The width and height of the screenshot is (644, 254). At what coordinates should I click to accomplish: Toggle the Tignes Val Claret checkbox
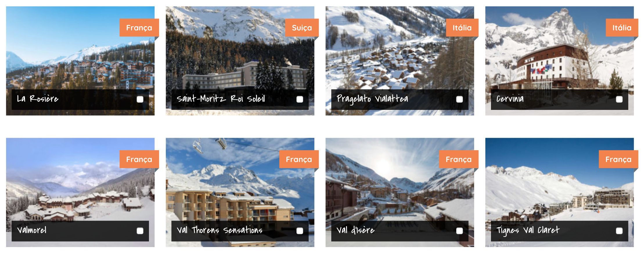pos(619,231)
